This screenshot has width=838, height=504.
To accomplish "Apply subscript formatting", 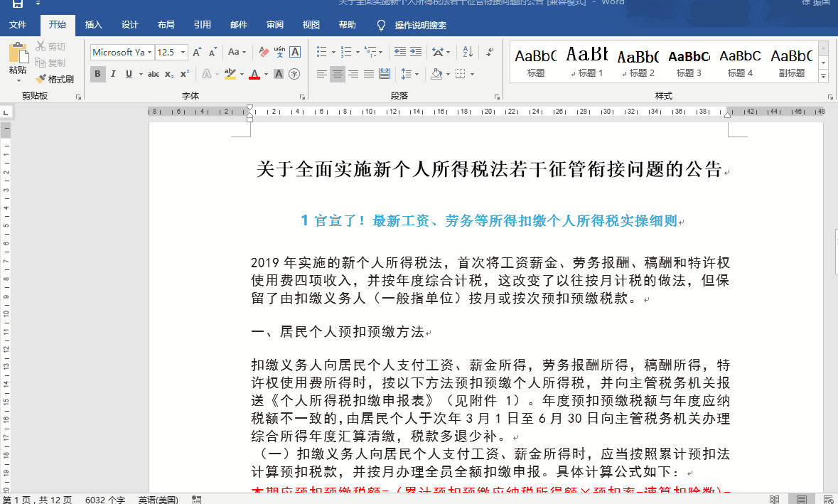I will tap(169, 73).
